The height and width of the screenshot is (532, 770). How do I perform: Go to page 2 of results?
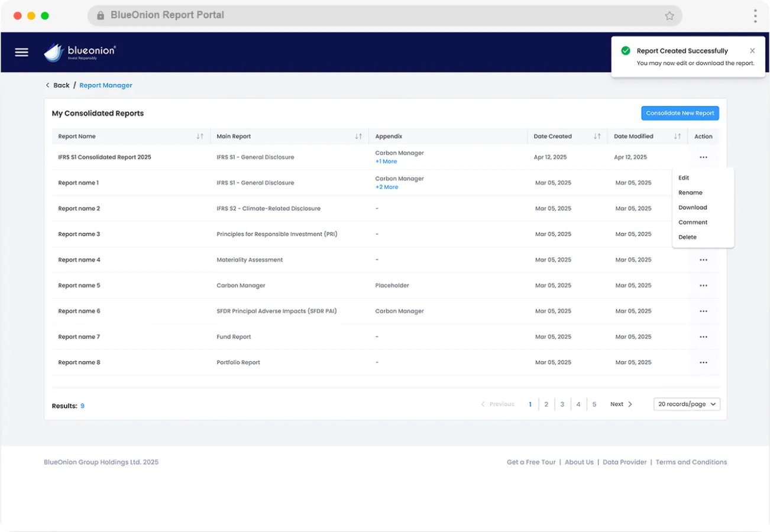pos(546,404)
